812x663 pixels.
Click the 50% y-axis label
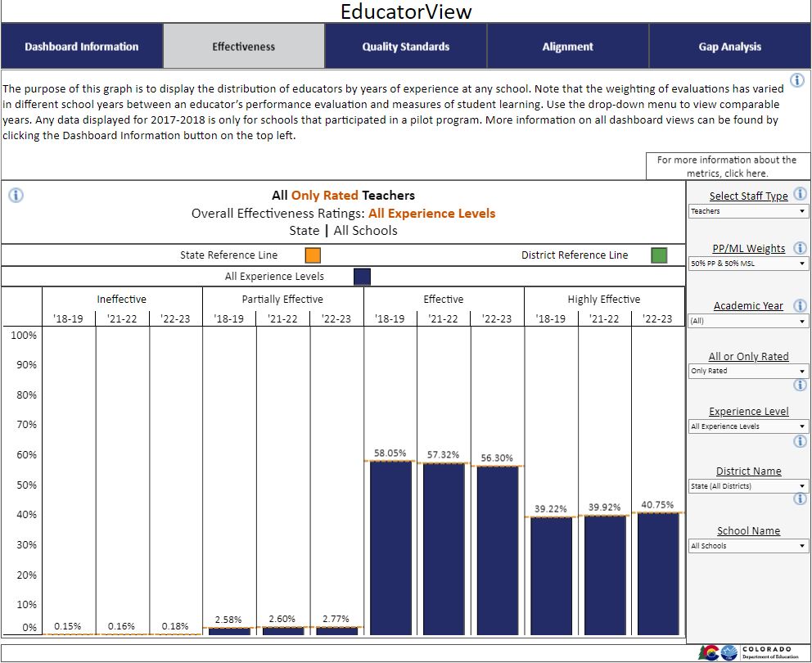click(26, 485)
